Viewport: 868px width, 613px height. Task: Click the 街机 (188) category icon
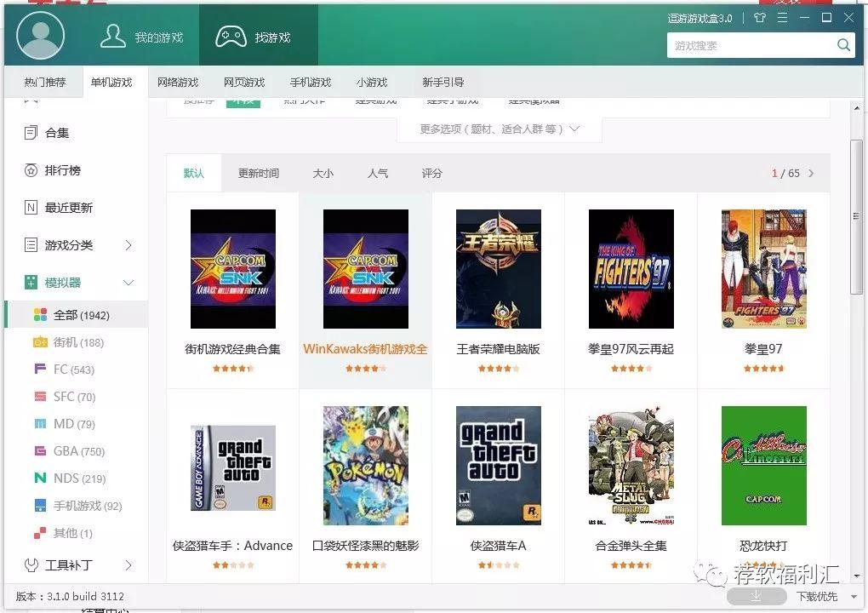[x=40, y=342]
